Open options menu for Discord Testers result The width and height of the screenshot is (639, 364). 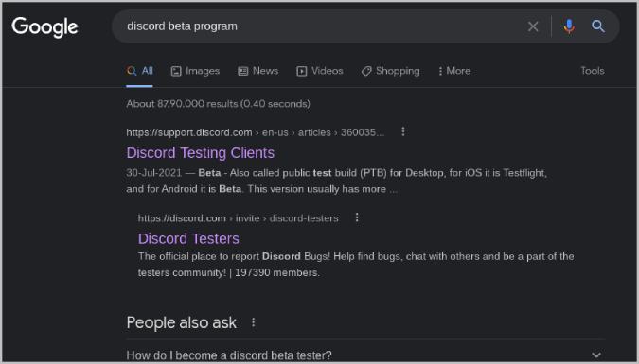tap(357, 217)
